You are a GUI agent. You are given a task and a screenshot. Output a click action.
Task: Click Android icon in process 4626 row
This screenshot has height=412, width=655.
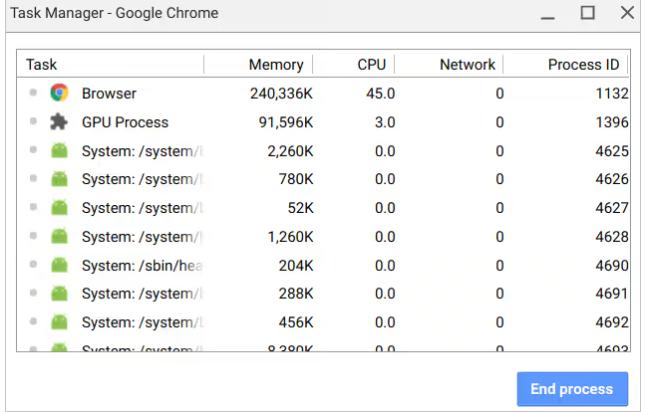tap(59, 179)
